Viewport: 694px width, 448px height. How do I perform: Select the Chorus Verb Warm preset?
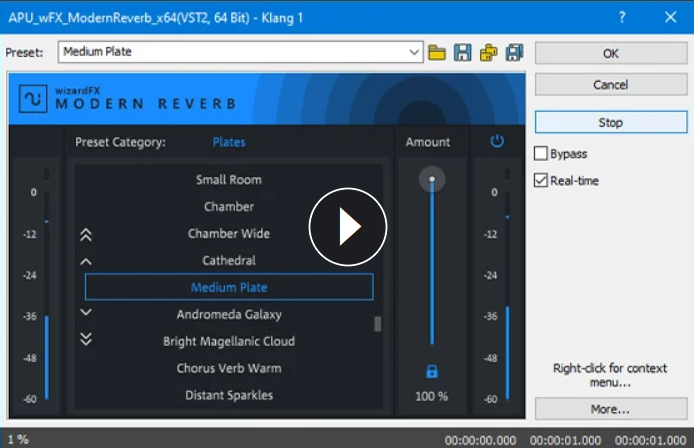pos(229,368)
